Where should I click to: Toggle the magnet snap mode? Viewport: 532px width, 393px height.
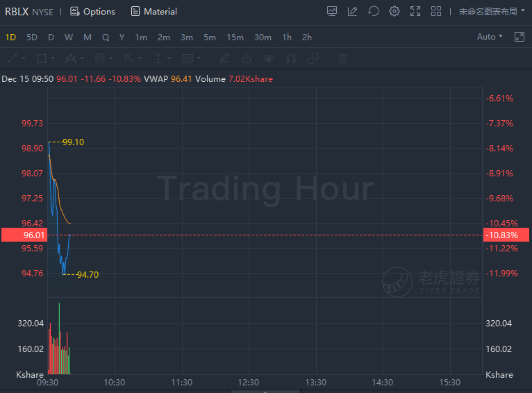pos(291,58)
